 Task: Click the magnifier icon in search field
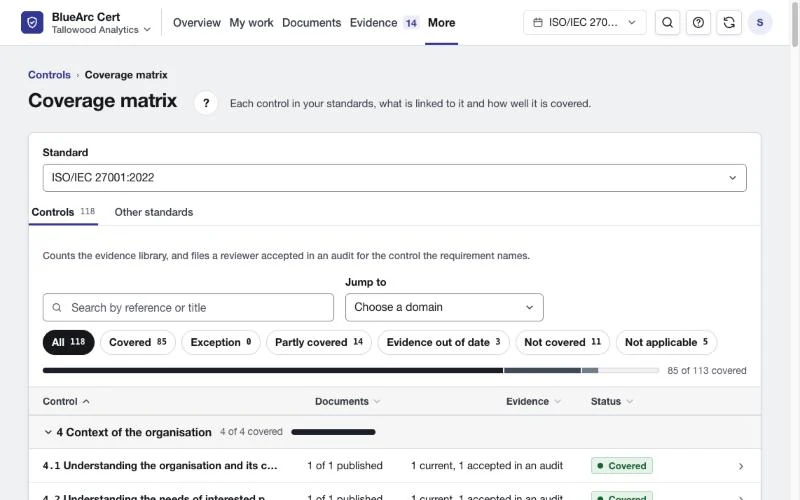pos(57,307)
